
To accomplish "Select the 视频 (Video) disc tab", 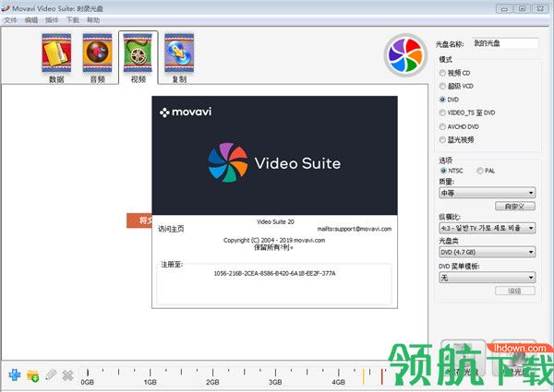I will coord(138,58).
